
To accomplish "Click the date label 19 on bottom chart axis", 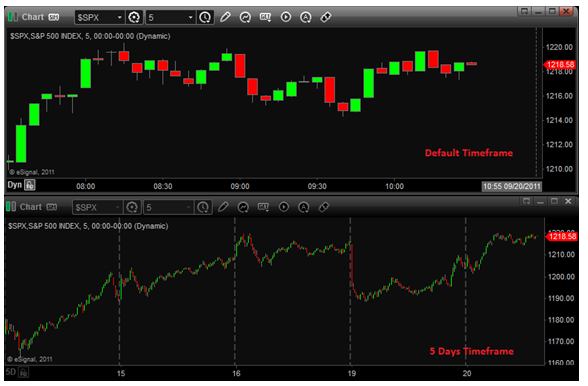I will [x=351, y=374].
